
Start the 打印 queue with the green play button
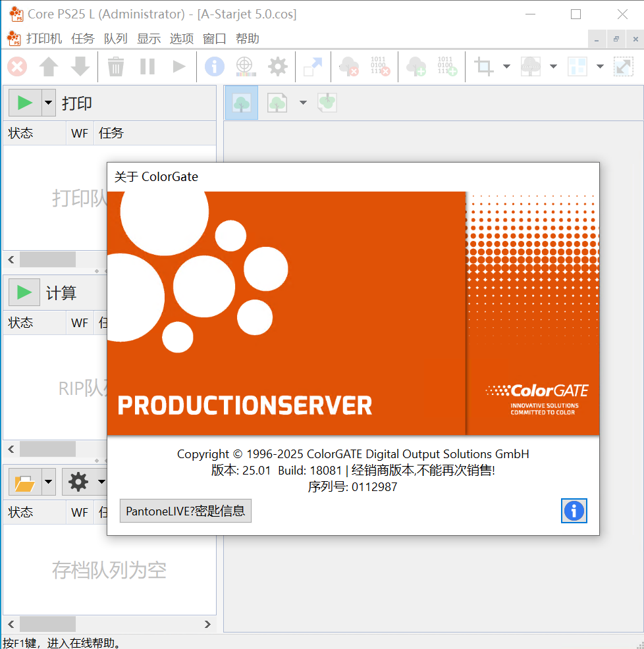tap(25, 103)
